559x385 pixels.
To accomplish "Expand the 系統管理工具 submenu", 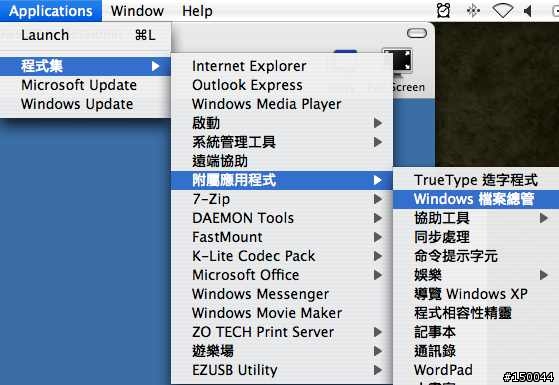I will (x=282, y=142).
